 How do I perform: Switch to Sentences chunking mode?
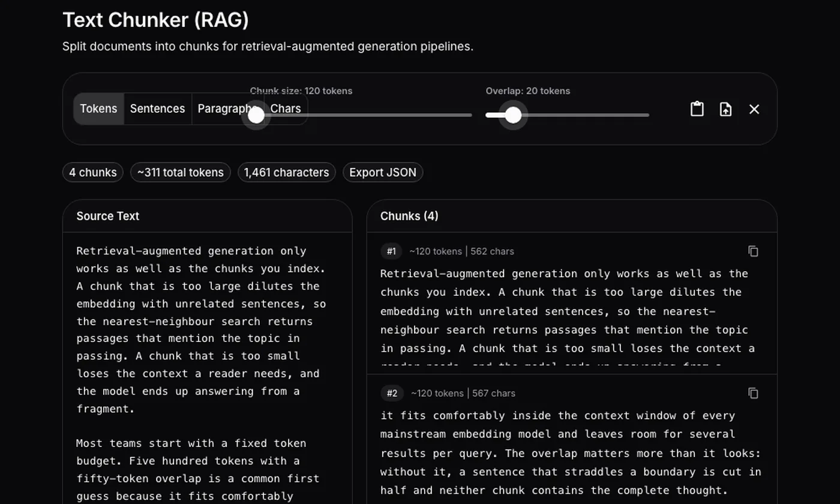pyautogui.click(x=157, y=109)
